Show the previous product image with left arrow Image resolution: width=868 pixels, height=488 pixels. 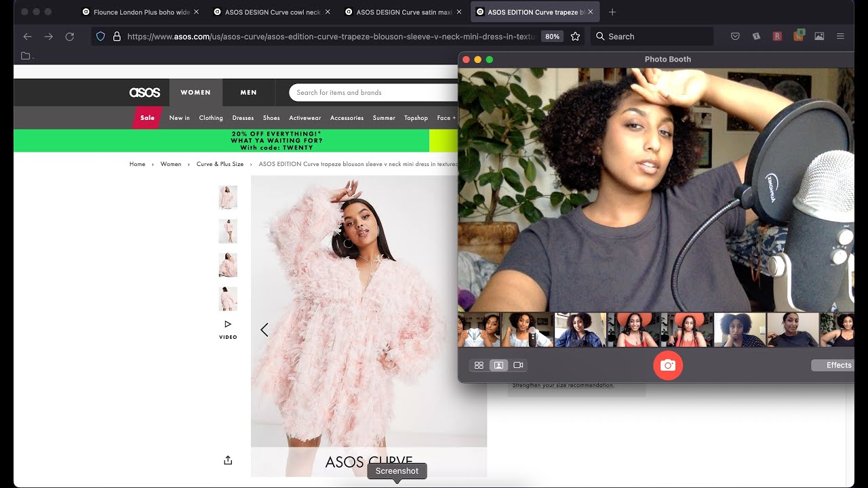coord(264,330)
